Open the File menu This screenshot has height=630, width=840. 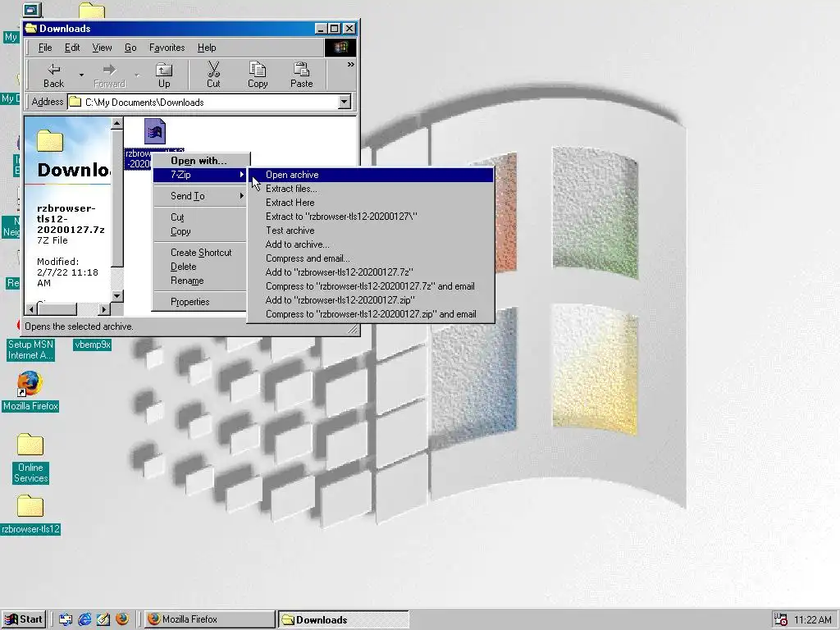point(45,48)
